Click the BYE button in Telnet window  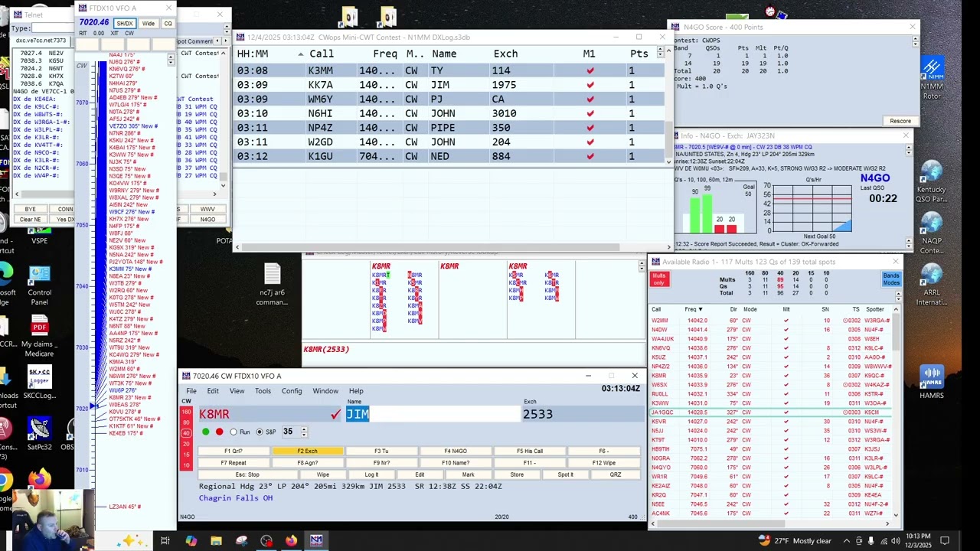click(x=30, y=209)
